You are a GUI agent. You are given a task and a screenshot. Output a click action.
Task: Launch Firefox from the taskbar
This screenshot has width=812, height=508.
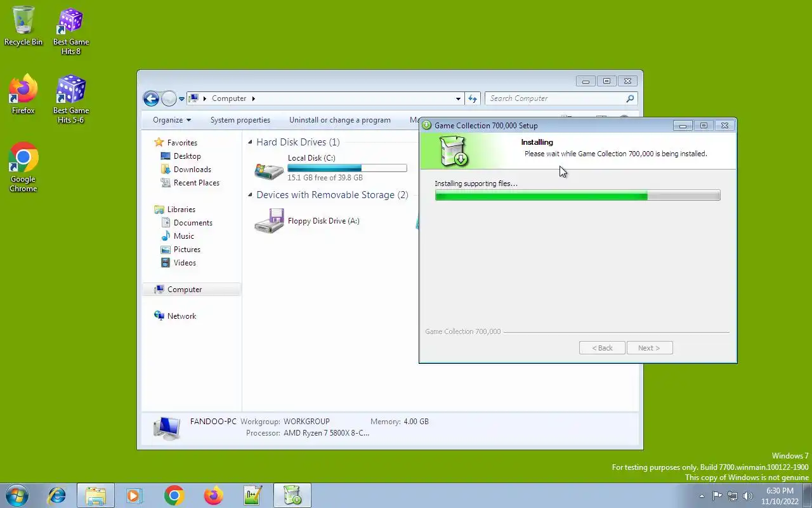pyautogui.click(x=213, y=495)
